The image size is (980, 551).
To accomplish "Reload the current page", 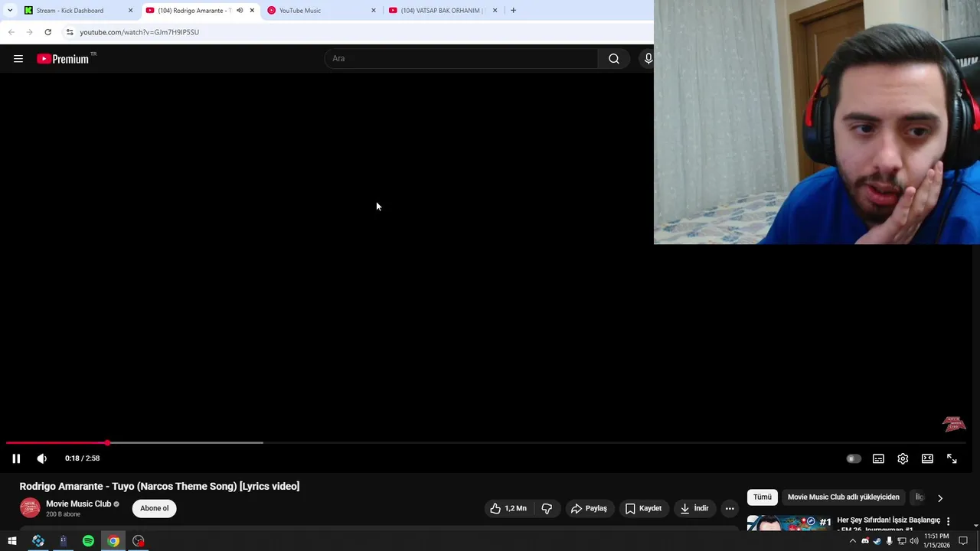I will point(47,32).
